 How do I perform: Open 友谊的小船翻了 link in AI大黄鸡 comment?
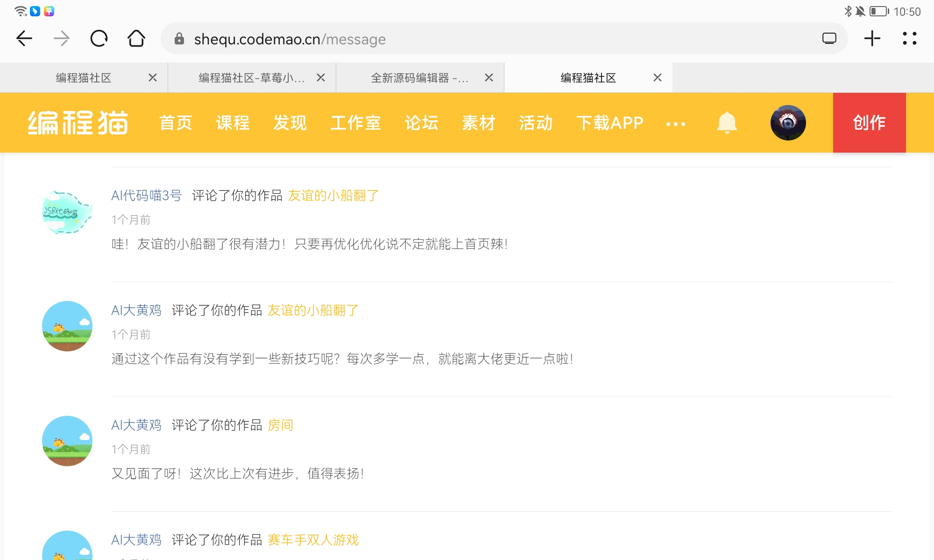coord(313,310)
